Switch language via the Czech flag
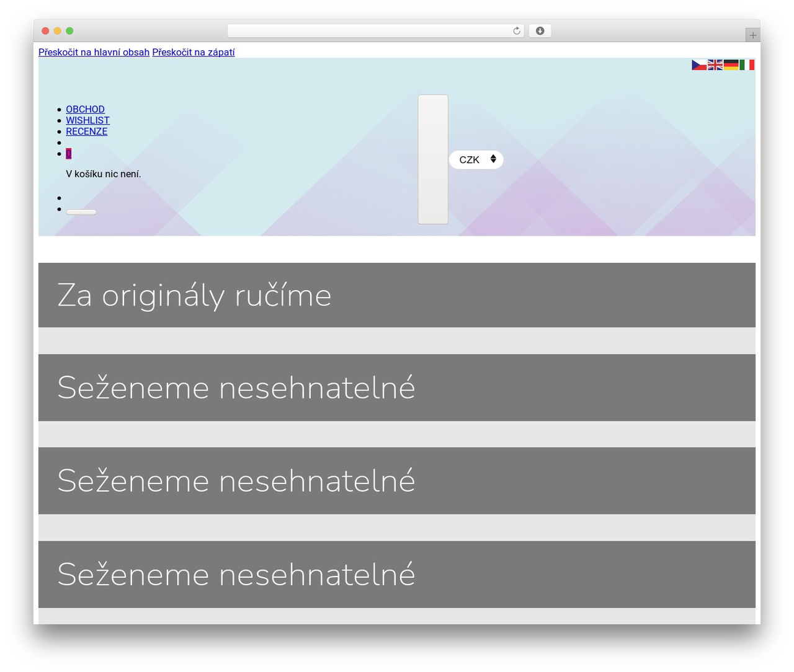Screen dimensions: 794x672 (699, 64)
